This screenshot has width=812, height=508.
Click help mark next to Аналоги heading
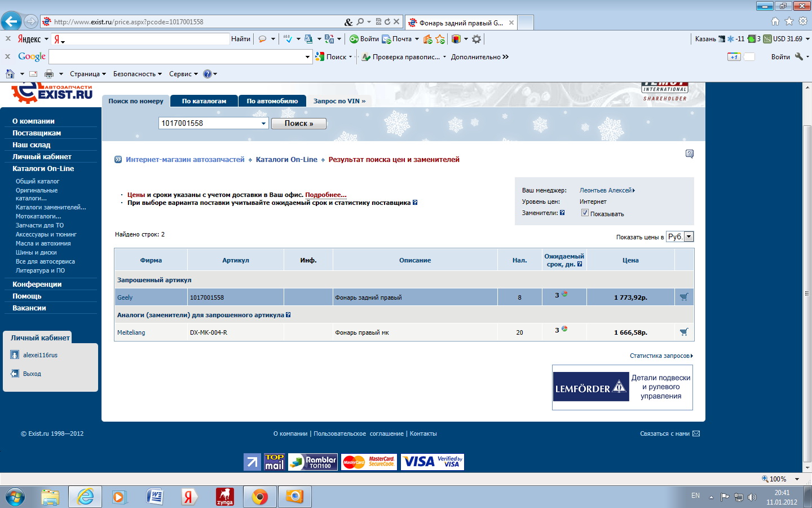tap(288, 315)
